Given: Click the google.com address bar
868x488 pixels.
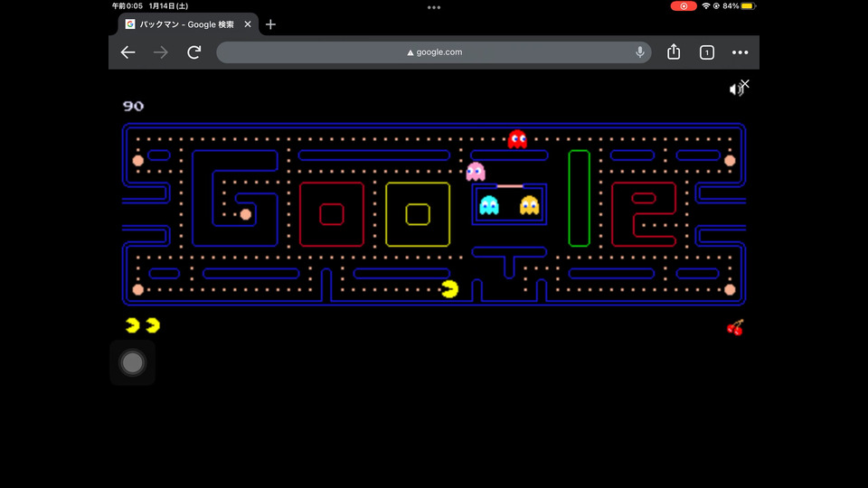Looking at the screenshot, I should point(434,52).
